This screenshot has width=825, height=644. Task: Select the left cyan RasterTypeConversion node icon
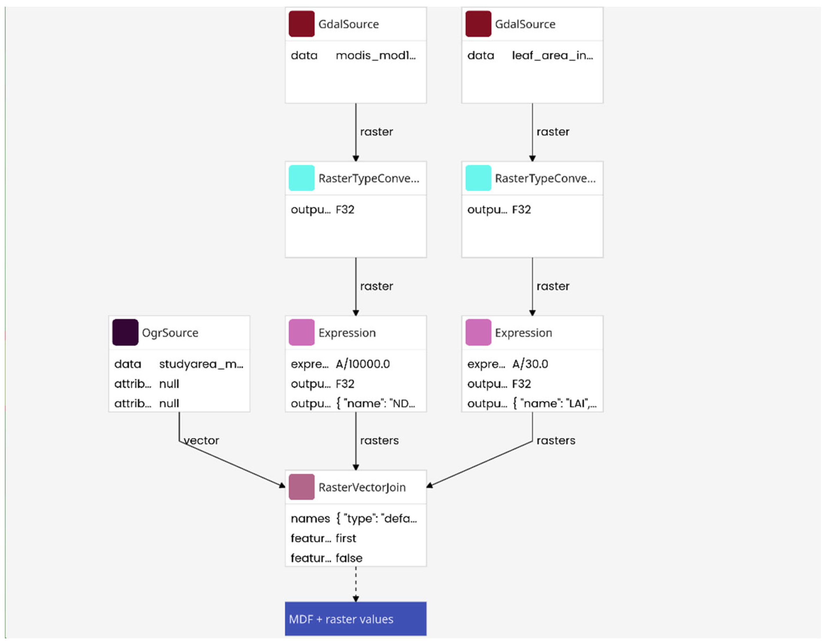click(301, 178)
